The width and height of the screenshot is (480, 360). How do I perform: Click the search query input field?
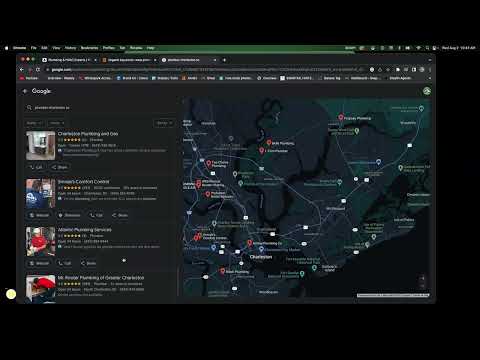click(x=100, y=108)
